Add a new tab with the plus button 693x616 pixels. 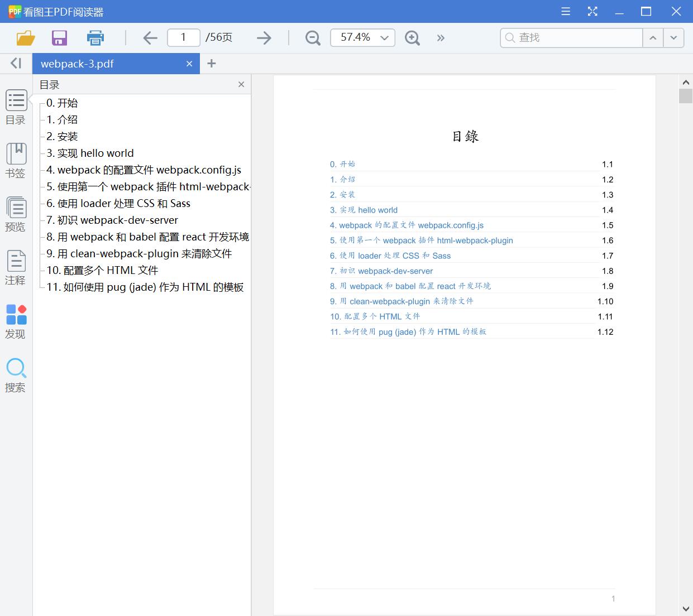tap(211, 64)
